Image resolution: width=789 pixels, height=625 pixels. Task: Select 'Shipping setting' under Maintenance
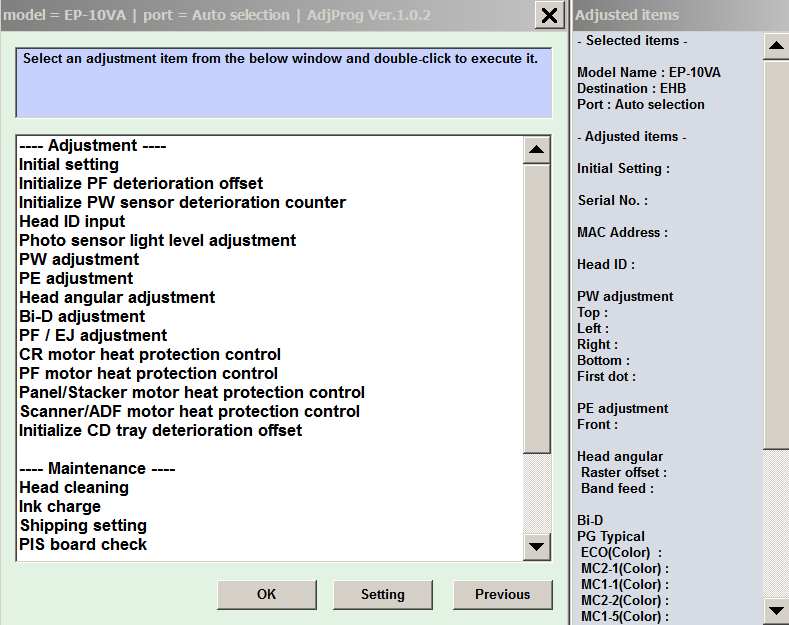coord(83,525)
